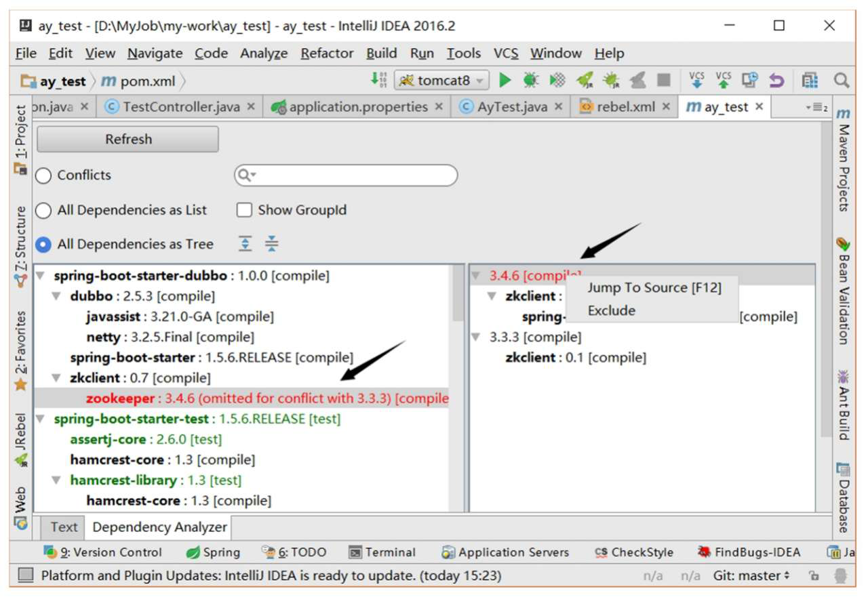Open the Web side tool window
This screenshot has width=868, height=597.
point(21,507)
